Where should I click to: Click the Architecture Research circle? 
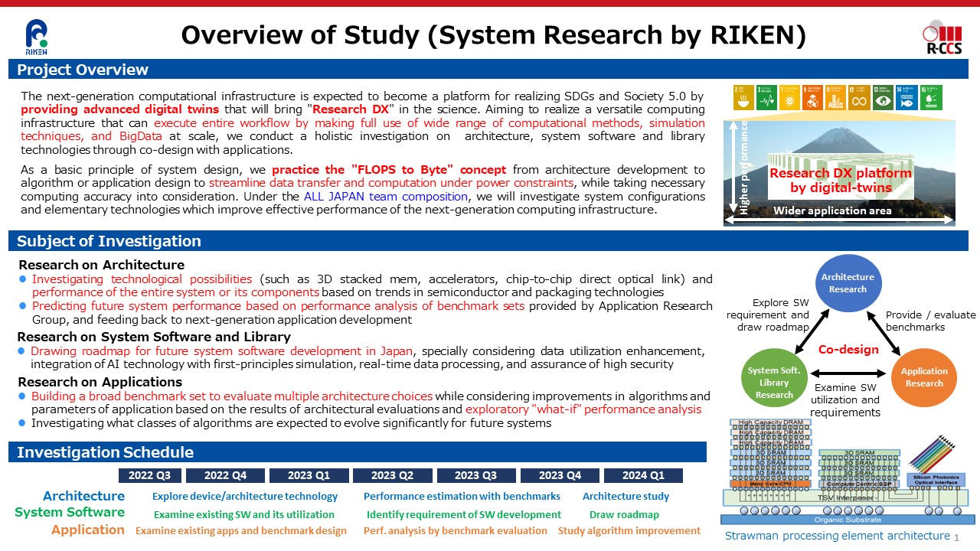coord(848,283)
